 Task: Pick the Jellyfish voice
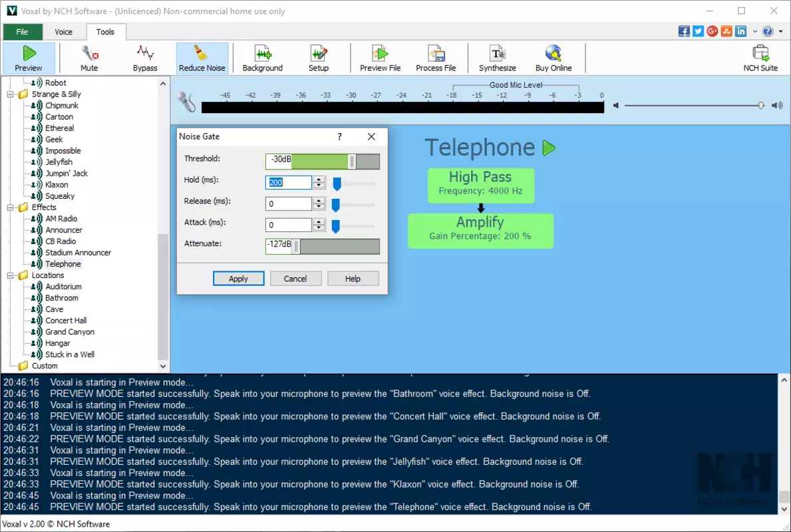pyautogui.click(x=59, y=162)
